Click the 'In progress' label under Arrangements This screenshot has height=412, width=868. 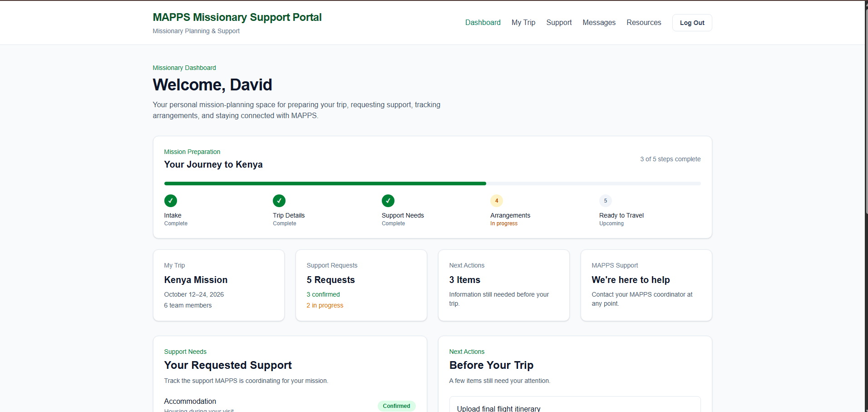click(504, 223)
